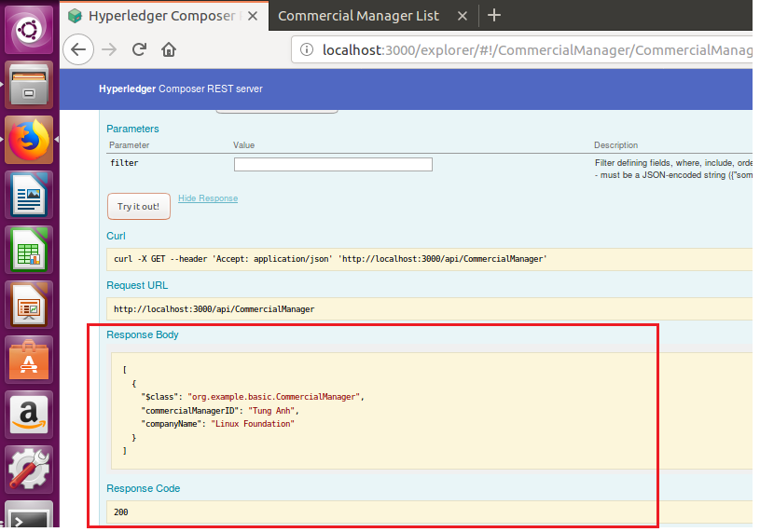
Task: Close the Hyperledger Composer tab
Action: tap(253, 16)
